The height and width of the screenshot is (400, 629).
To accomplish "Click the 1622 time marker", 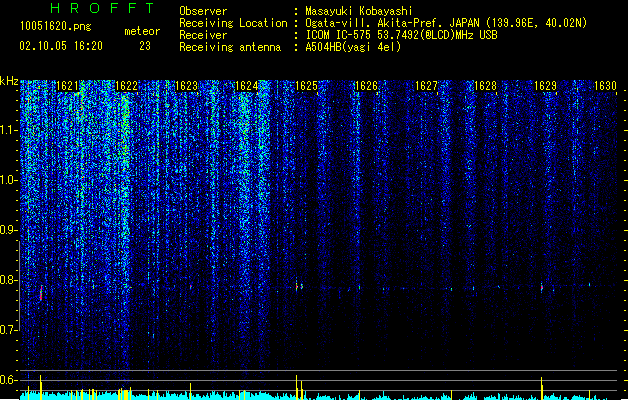I will coord(127,86).
